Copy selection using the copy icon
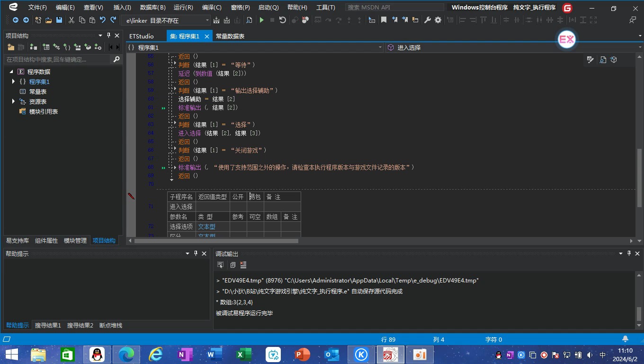644x364 pixels. (82, 20)
